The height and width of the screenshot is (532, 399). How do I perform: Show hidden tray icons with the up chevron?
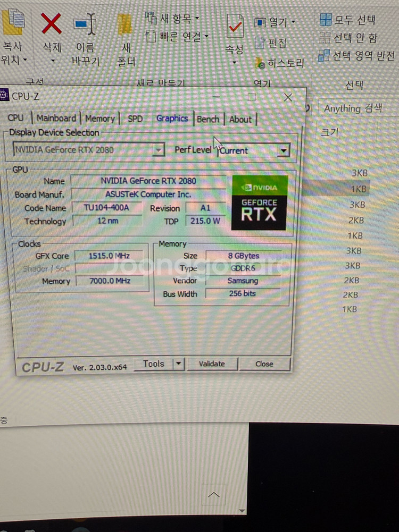(213, 495)
